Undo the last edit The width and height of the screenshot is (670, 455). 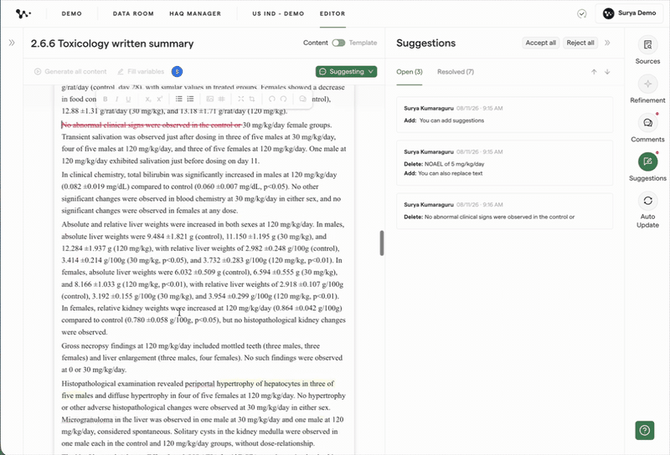272,99
